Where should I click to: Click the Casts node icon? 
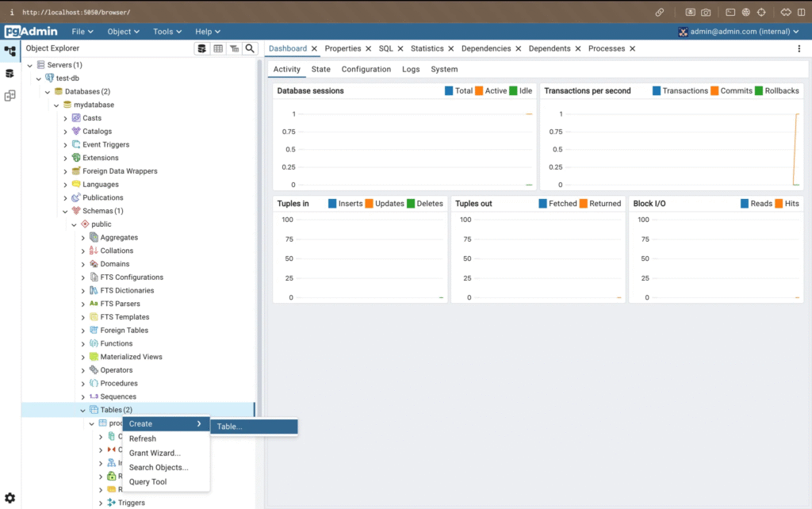pyautogui.click(x=76, y=118)
